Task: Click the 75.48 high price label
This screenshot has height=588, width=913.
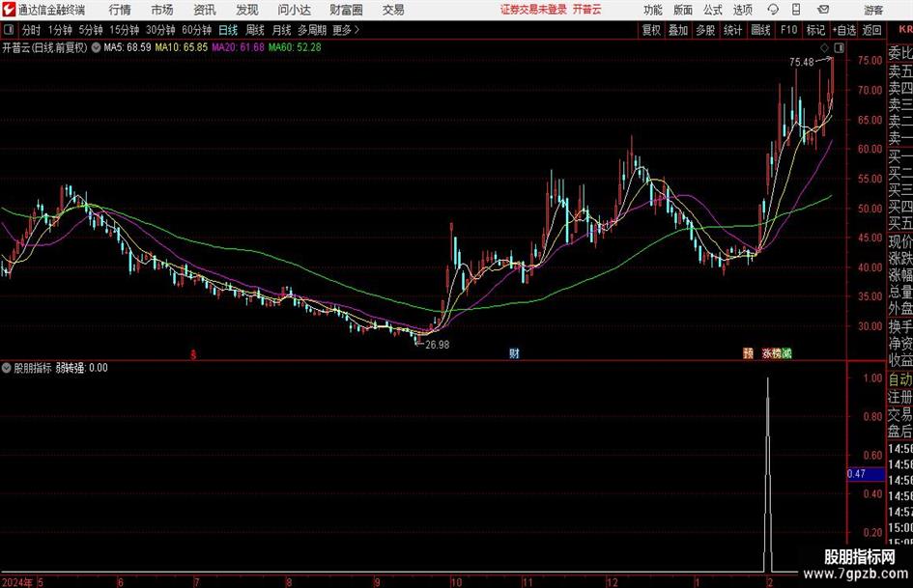Action: [x=802, y=63]
